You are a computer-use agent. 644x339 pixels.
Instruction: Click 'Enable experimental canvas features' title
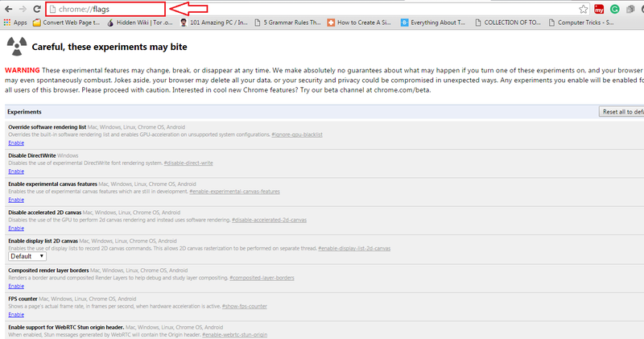[52, 184]
